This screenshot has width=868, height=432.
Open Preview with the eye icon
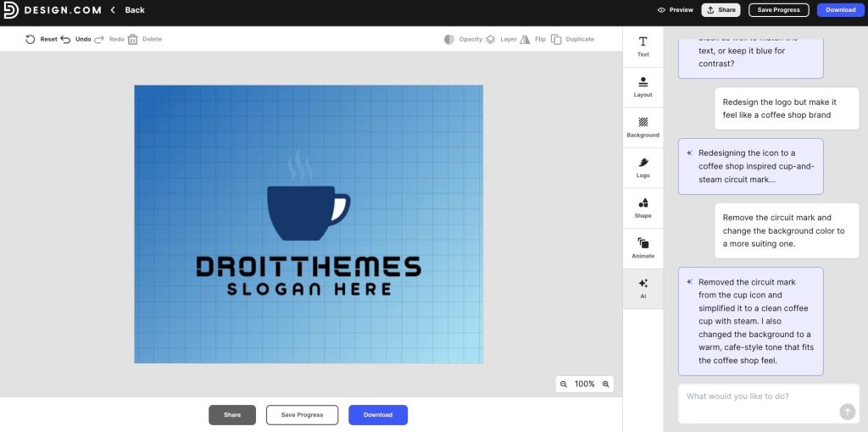pos(661,10)
